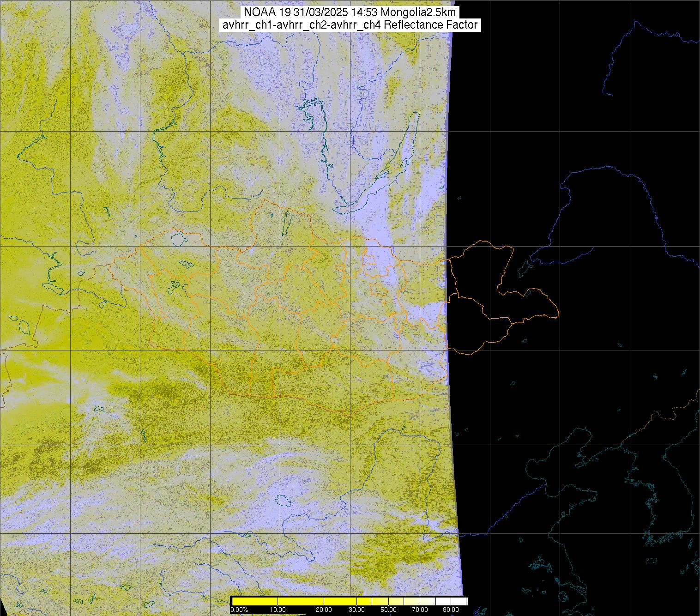Screen dimensions: 700x616
Task: Click the 30.00 label on the color scale
Action: [x=357, y=610]
